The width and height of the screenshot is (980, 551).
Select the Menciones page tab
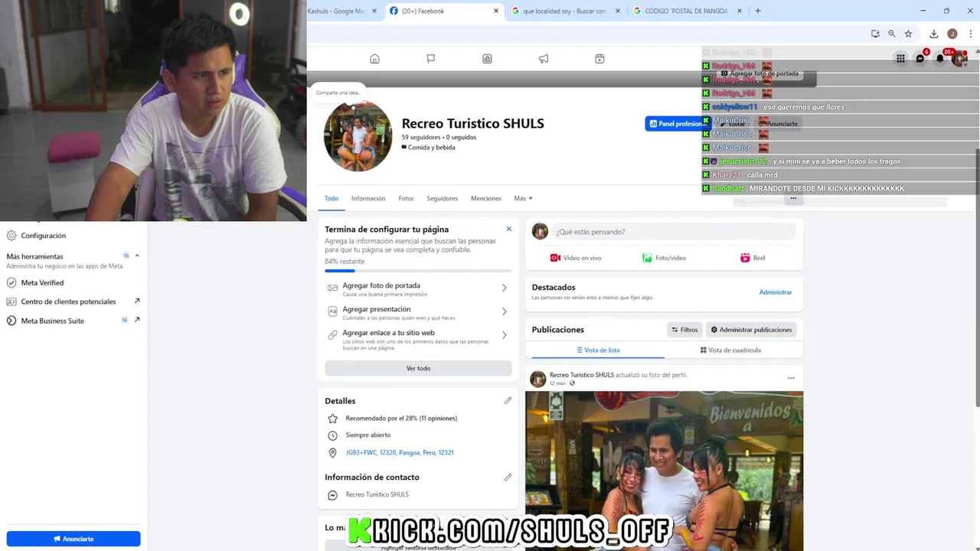[x=485, y=198]
